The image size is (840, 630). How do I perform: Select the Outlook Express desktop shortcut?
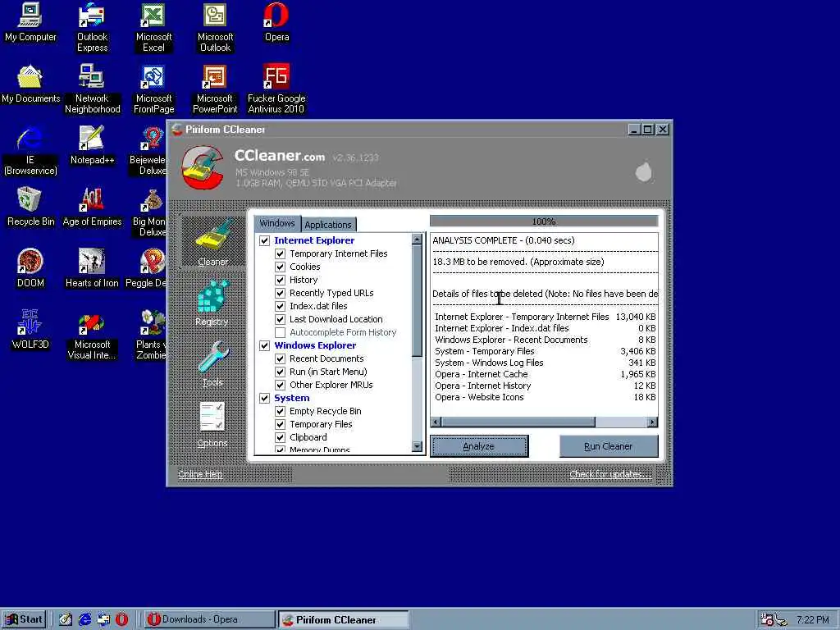(x=92, y=27)
